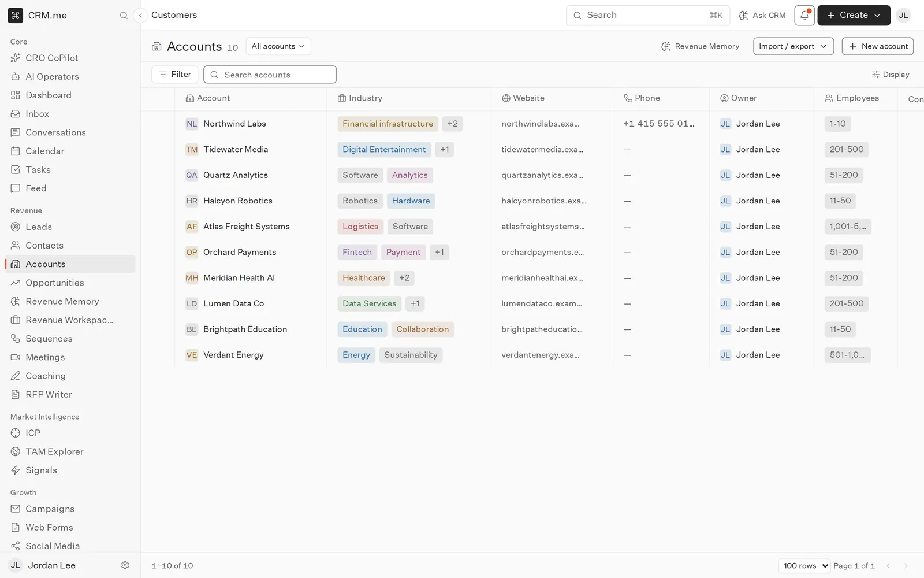Go to Meetings in sidebar
The height and width of the screenshot is (578, 924).
pos(70,357)
